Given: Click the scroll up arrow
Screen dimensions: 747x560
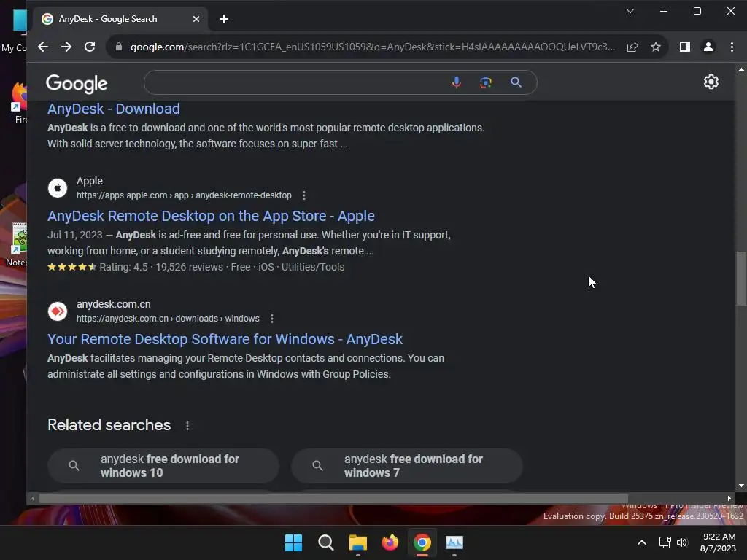Looking at the screenshot, I should click(x=741, y=69).
